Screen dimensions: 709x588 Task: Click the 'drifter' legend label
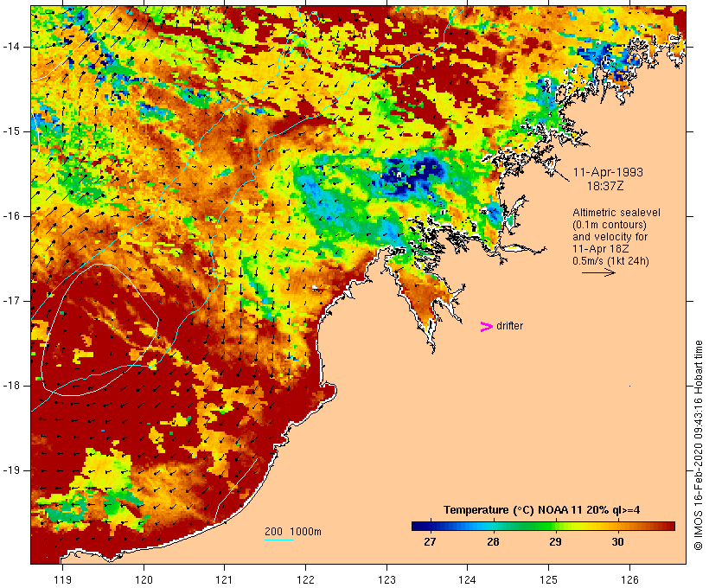[509, 326]
